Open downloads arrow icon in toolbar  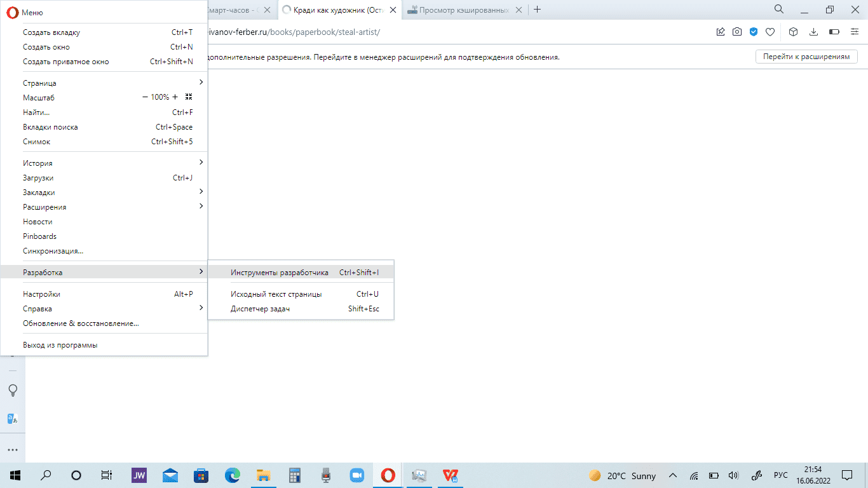point(813,32)
